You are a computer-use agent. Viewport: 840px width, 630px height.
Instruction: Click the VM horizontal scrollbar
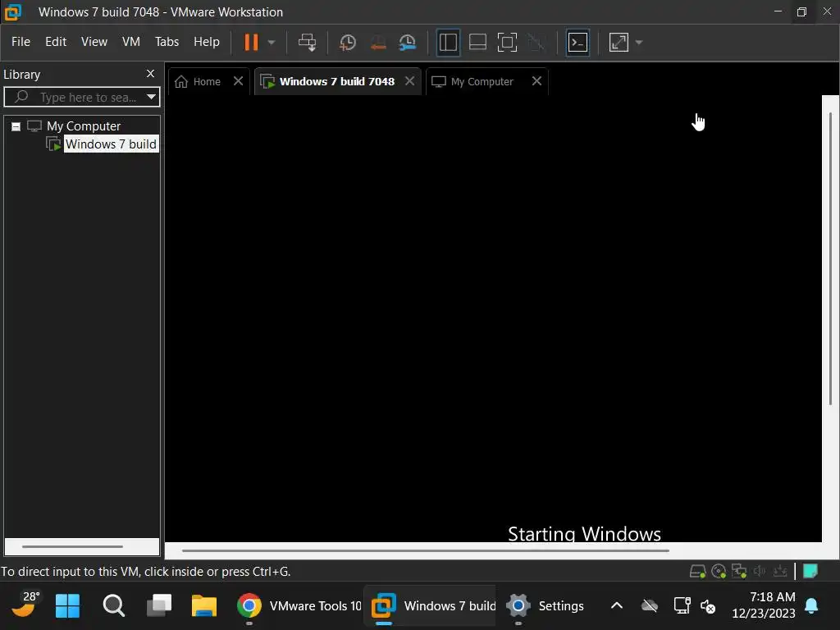pos(426,550)
